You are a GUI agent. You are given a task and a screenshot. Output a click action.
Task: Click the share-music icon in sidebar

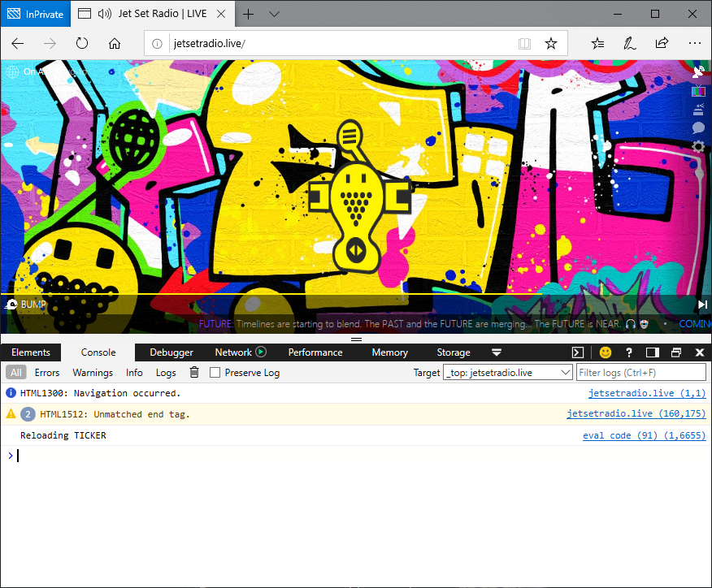(x=698, y=110)
